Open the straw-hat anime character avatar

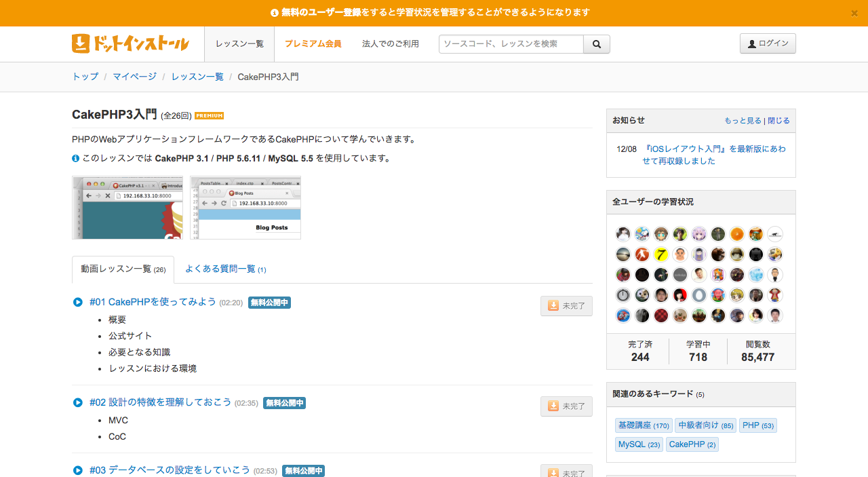(775, 295)
